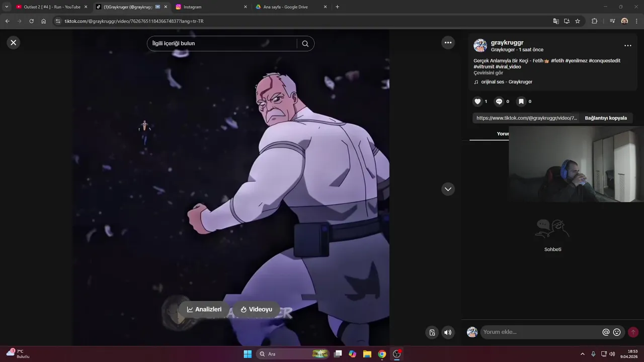Open browser extensions puzzle icon

click(x=594, y=21)
